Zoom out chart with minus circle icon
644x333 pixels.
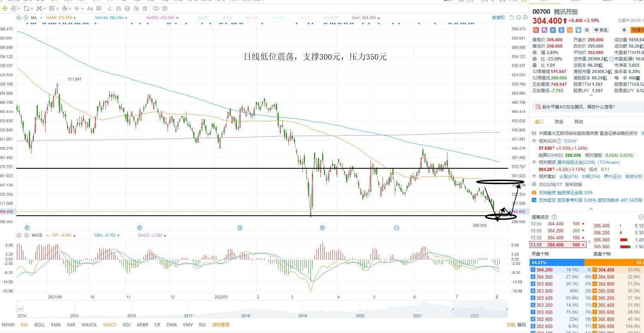(x=518, y=18)
